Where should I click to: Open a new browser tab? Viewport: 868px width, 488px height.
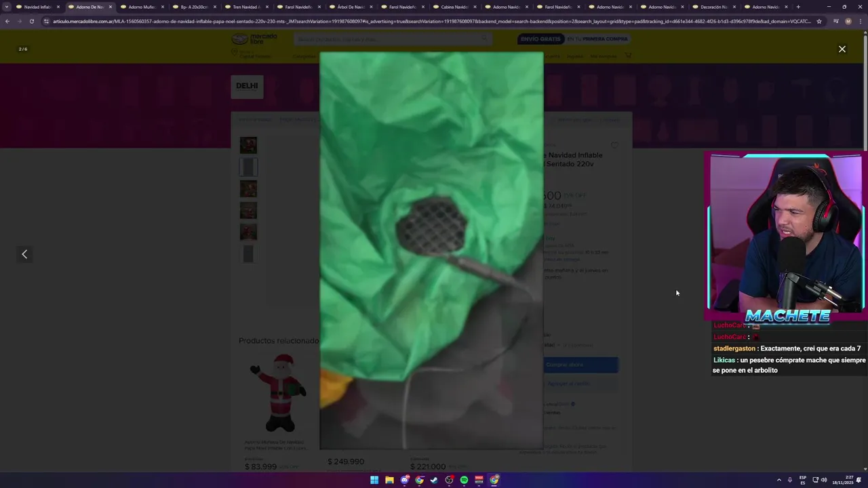(x=798, y=7)
